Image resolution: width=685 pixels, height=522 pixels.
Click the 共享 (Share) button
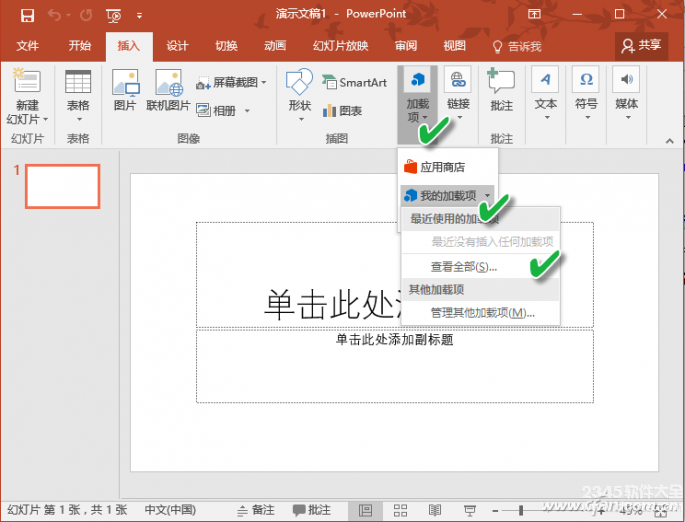(x=641, y=46)
